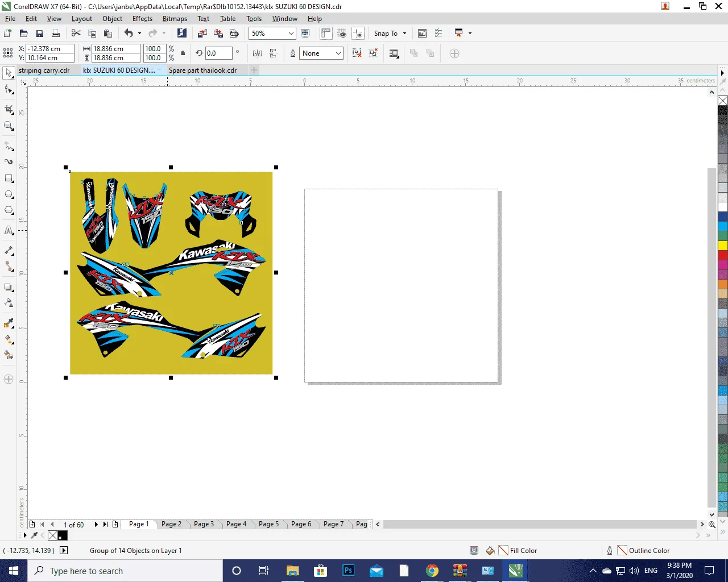Jump to the last page button
The height and width of the screenshot is (582, 728).
pos(105,525)
